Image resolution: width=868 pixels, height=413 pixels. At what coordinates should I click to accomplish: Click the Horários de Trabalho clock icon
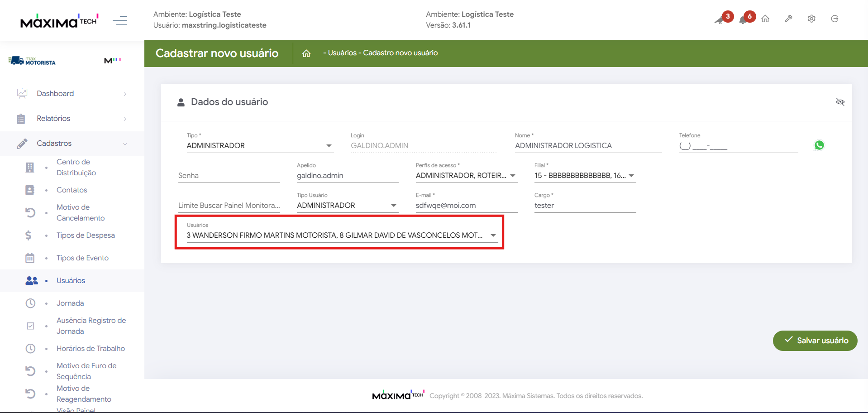point(30,349)
